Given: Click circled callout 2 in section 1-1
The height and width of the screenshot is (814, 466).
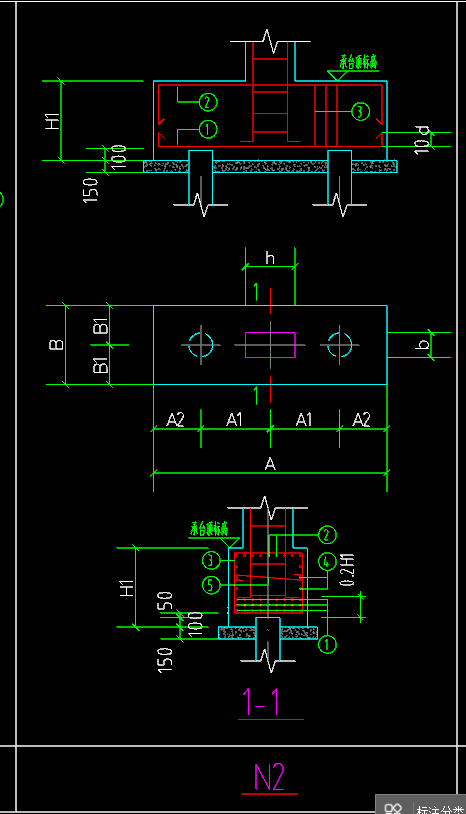Looking at the screenshot, I should click(x=327, y=534).
